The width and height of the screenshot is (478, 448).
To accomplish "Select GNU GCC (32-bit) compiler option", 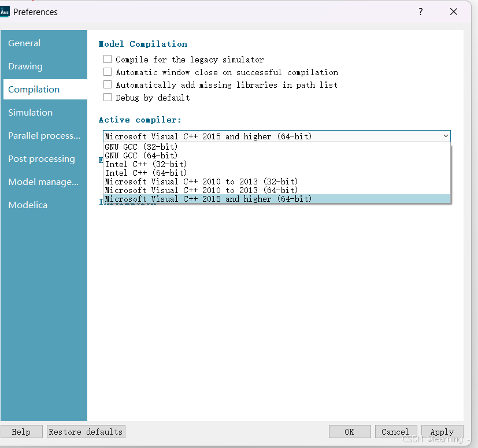I will (277, 147).
